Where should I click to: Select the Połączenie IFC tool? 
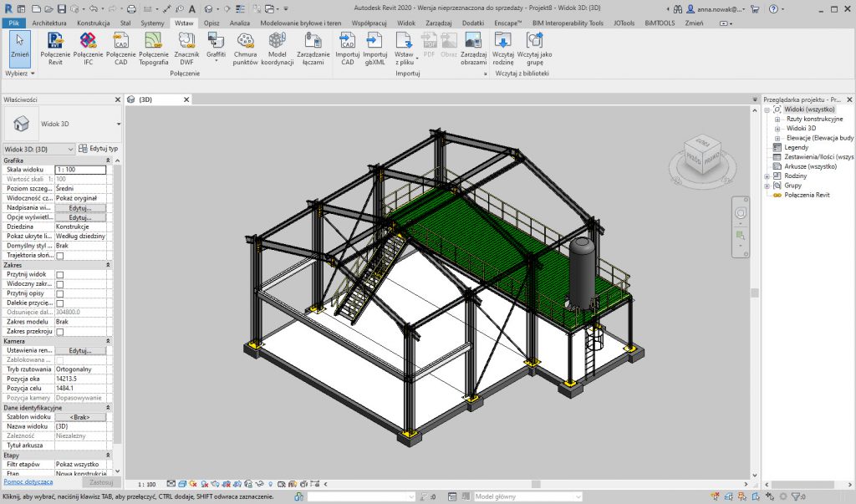88,42
